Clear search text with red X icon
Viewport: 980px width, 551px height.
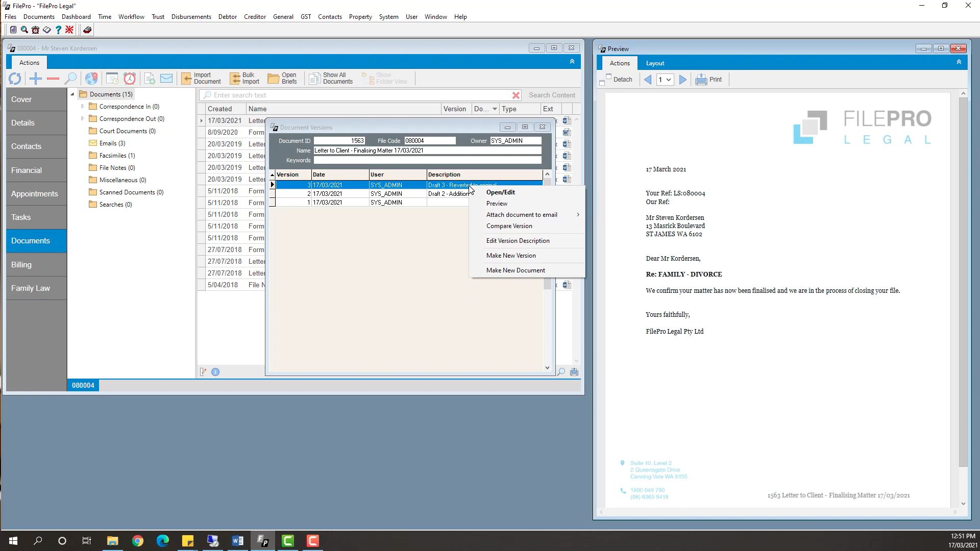[516, 95]
